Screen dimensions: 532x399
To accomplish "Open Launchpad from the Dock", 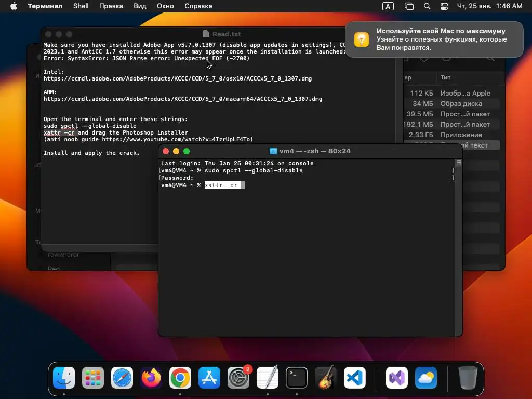I will [93, 378].
